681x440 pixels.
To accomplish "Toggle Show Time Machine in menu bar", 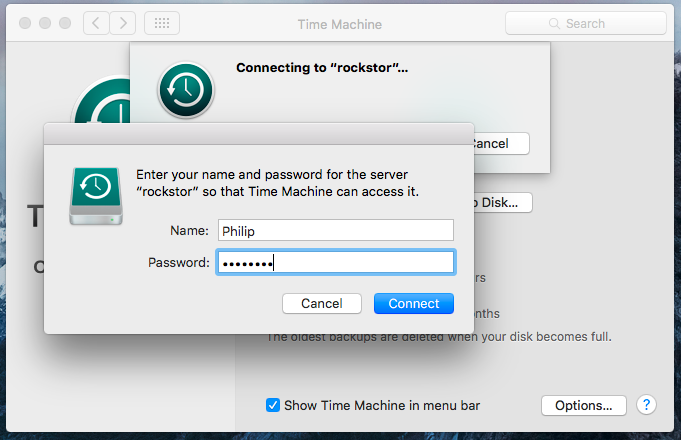I will coord(273,405).
